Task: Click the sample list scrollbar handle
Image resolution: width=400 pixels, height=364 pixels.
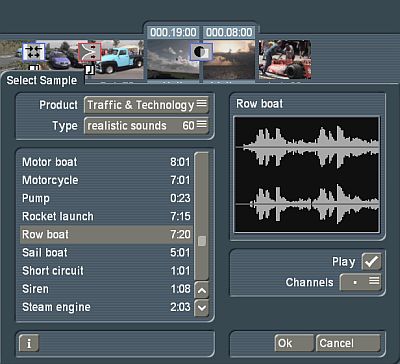Action: pyautogui.click(x=201, y=241)
